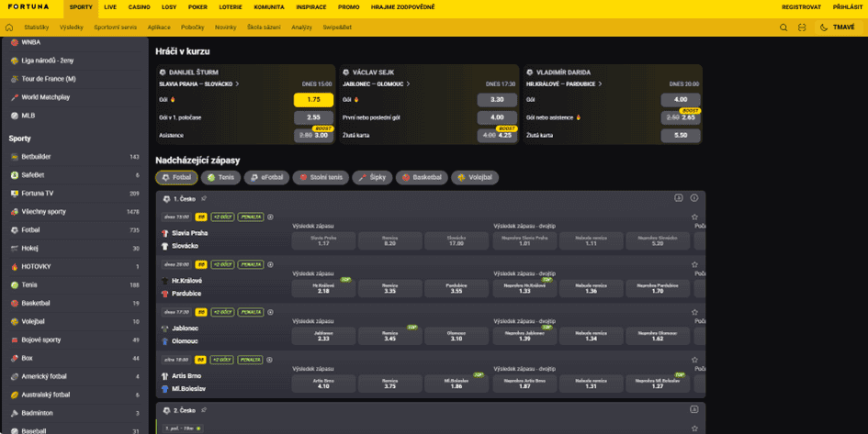Select Tenis filter chip

click(220, 177)
